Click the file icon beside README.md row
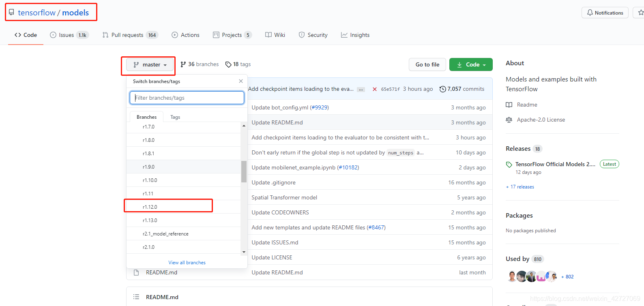 pos(136,272)
